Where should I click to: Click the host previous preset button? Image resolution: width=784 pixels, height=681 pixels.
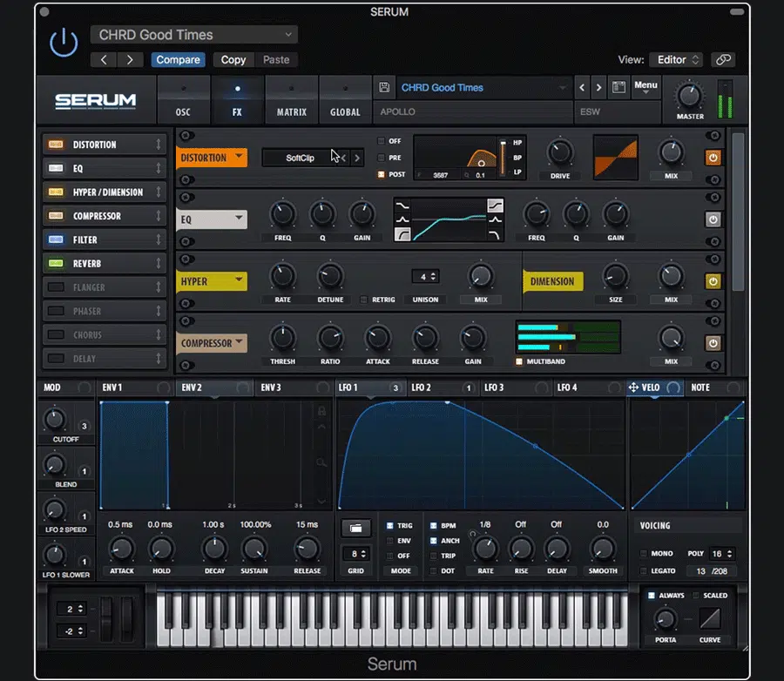104,59
